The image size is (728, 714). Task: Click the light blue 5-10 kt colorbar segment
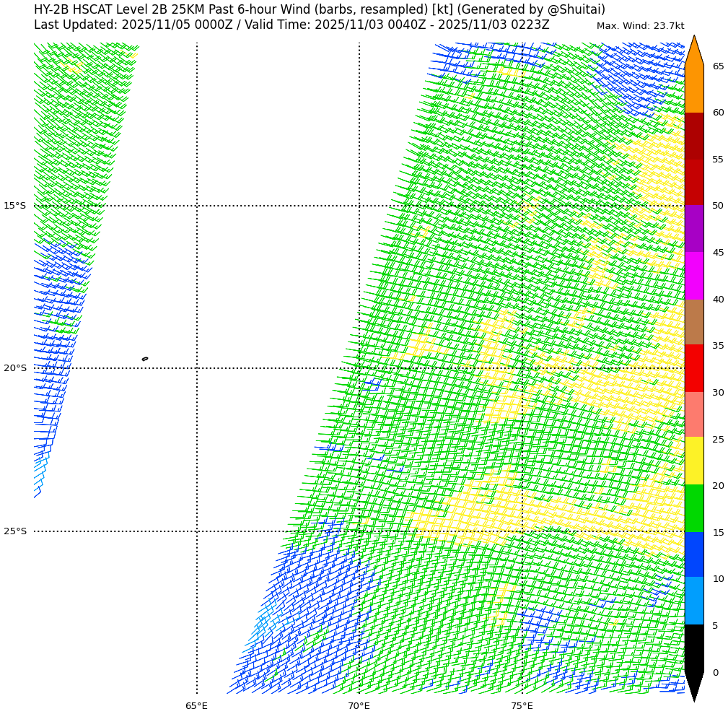tap(693, 601)
